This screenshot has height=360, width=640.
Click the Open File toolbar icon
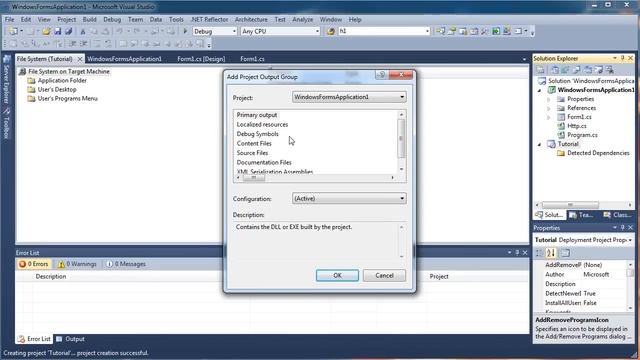pos(46,31)
